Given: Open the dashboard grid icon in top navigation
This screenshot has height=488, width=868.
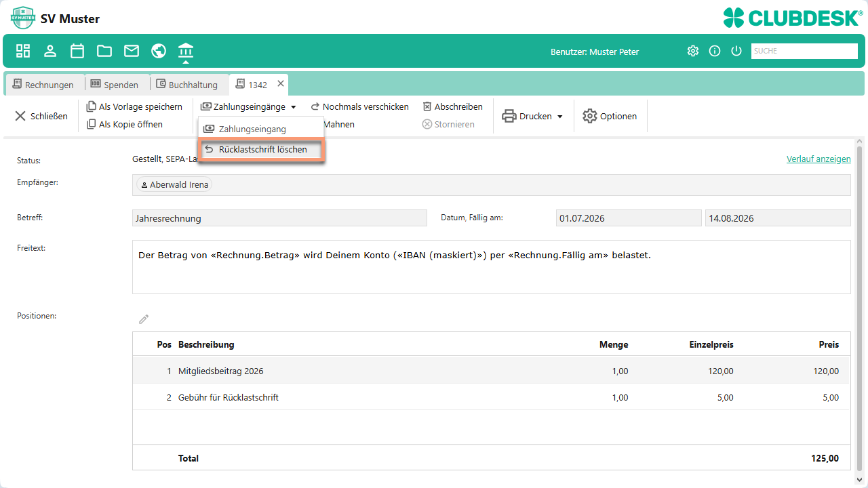Looking at the screenshot, I should pyautogui.click(x=23, y=51).
